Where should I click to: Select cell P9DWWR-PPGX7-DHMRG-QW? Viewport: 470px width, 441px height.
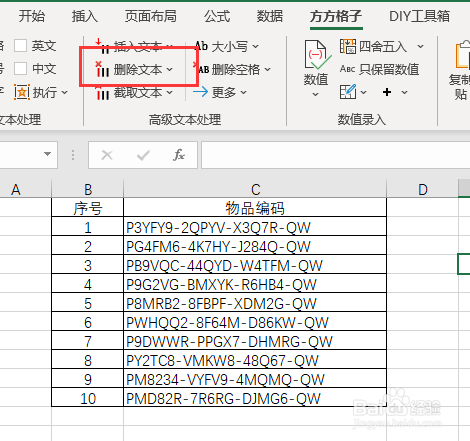[x=255, y=341]
